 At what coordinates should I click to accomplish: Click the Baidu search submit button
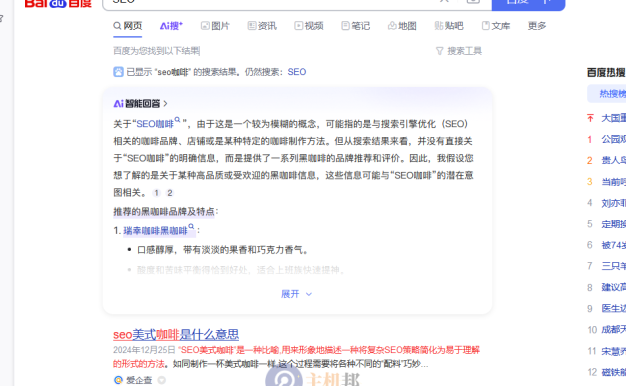coord(528,4)
